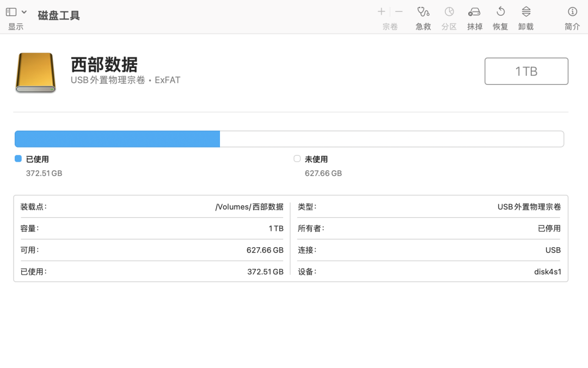Click the blue 已使用 legend swatch
The image size is (588, 368).
[x=18, y=158]
